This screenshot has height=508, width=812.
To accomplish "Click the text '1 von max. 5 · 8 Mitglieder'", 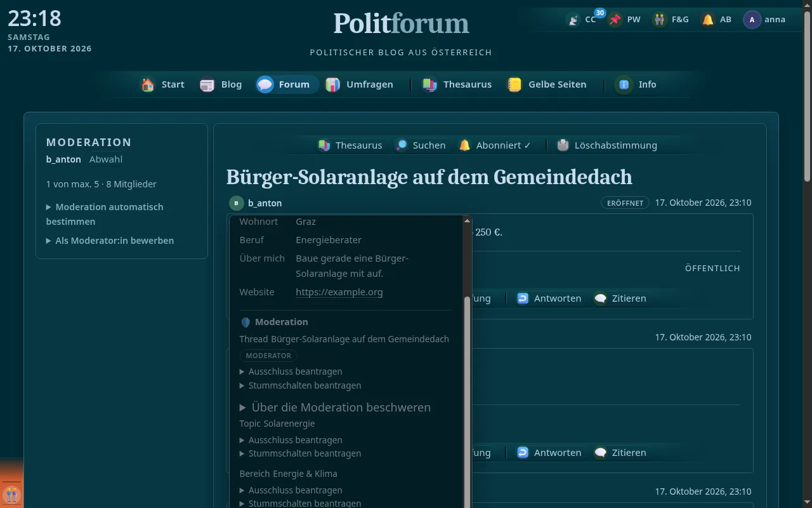I will coord(101,184).
